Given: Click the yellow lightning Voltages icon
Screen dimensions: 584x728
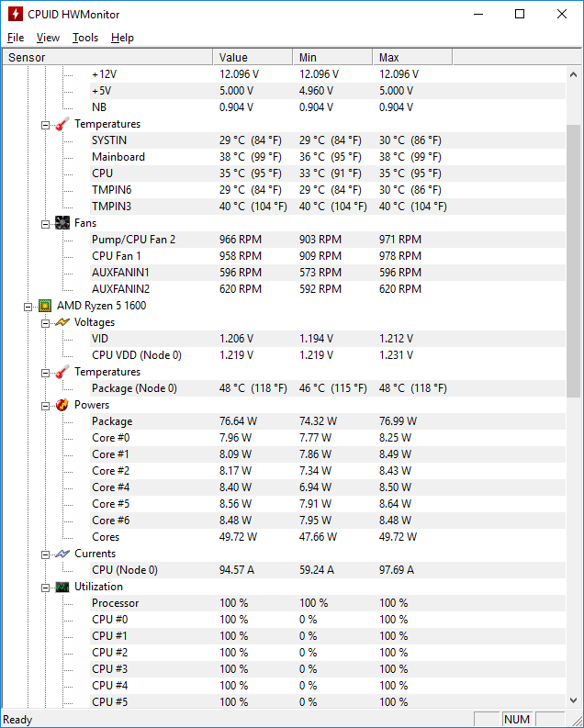Looking at the screenshot, I should click(62, 322).
